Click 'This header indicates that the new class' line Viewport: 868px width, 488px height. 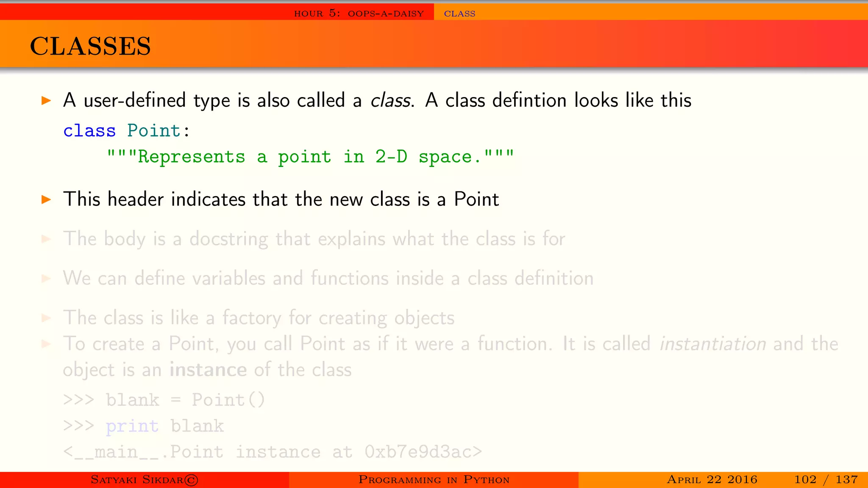point(281,199)
